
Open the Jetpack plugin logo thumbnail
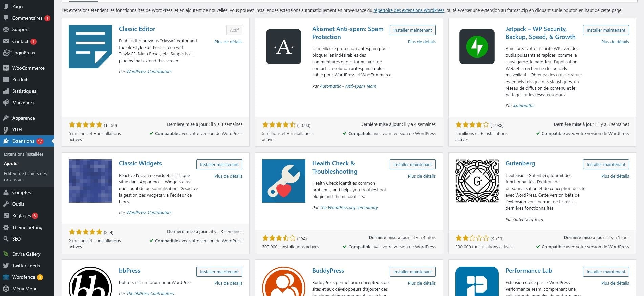click(477, 47)
